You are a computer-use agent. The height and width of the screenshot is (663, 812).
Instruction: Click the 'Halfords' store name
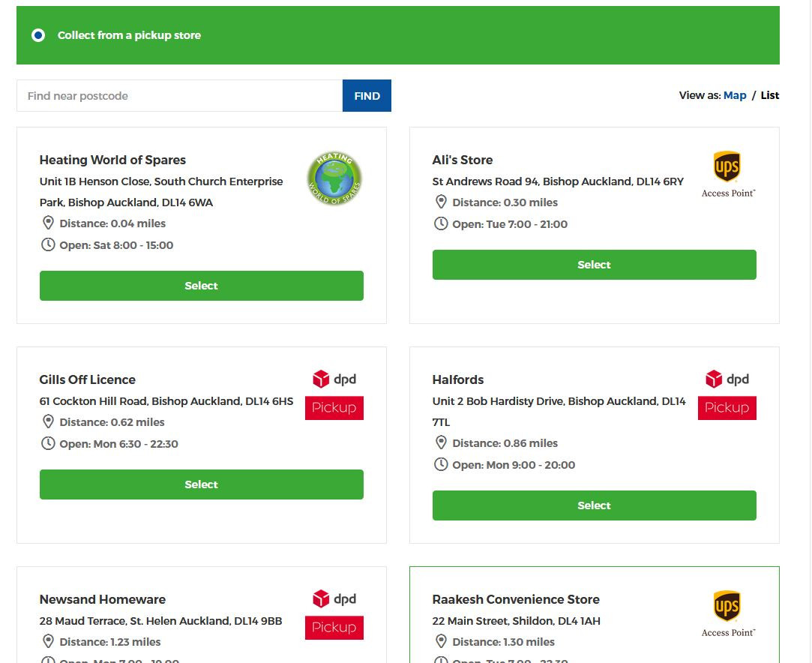458,379
